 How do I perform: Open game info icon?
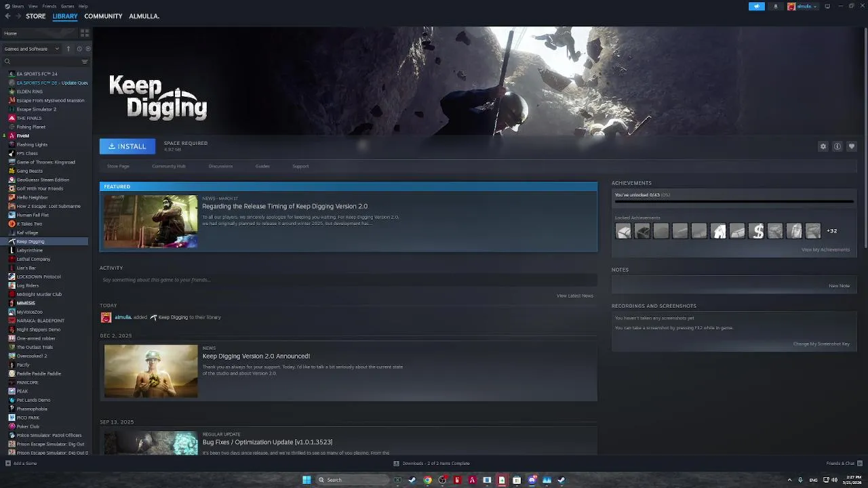837,146
